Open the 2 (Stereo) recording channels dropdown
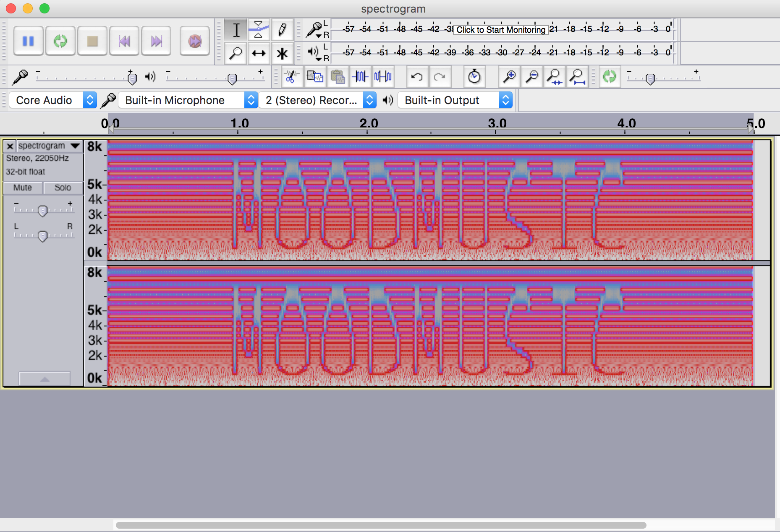780x532 pixels. click(317, 100)
